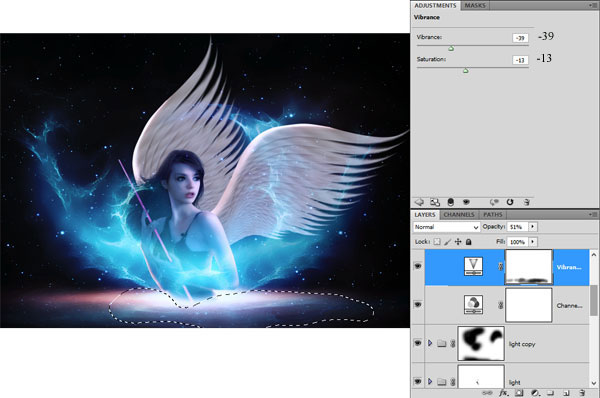Hide the light copy group
600x398 pixels.
click(418, 343)
